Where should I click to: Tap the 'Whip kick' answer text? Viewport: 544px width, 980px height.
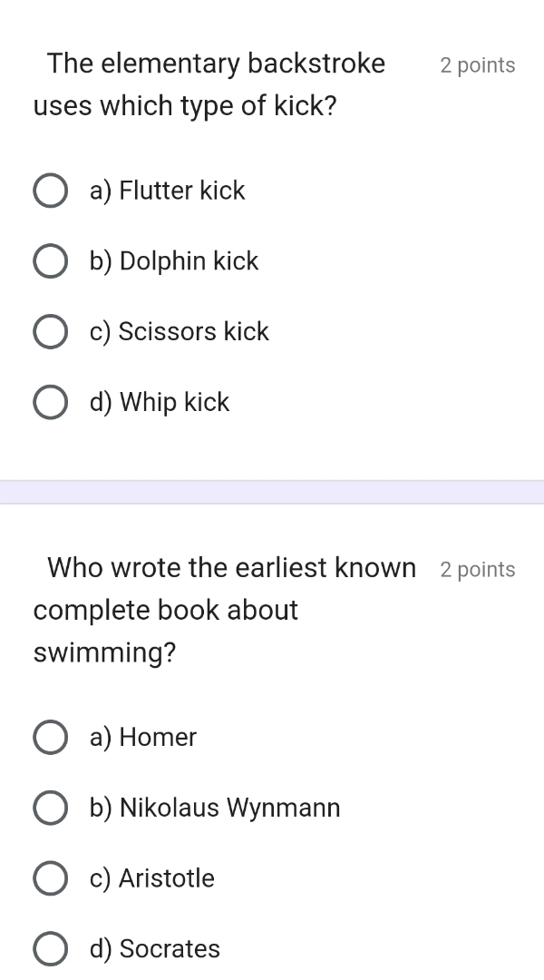[160, 403]
